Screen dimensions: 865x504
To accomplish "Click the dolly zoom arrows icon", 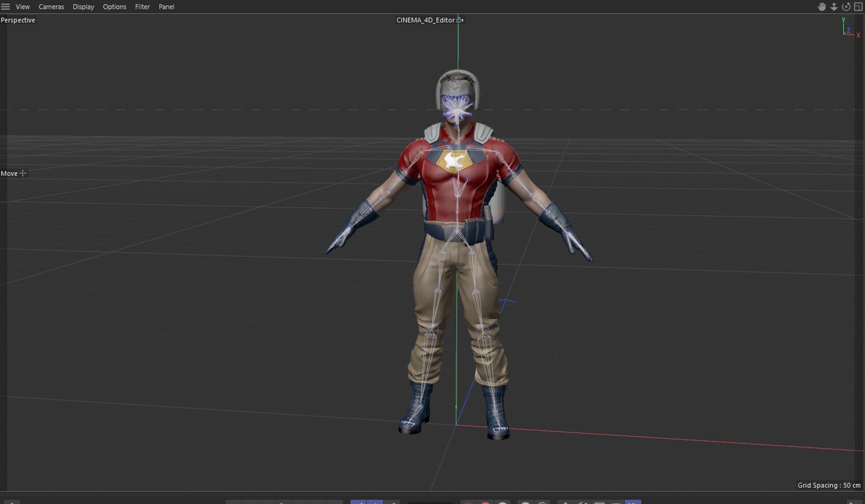I will click(834, 7).
